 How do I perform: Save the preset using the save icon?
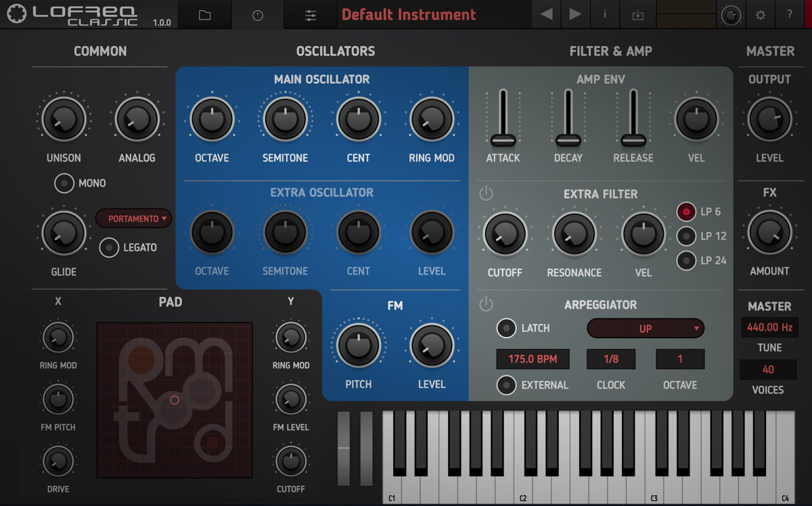[x=637, y=14]
